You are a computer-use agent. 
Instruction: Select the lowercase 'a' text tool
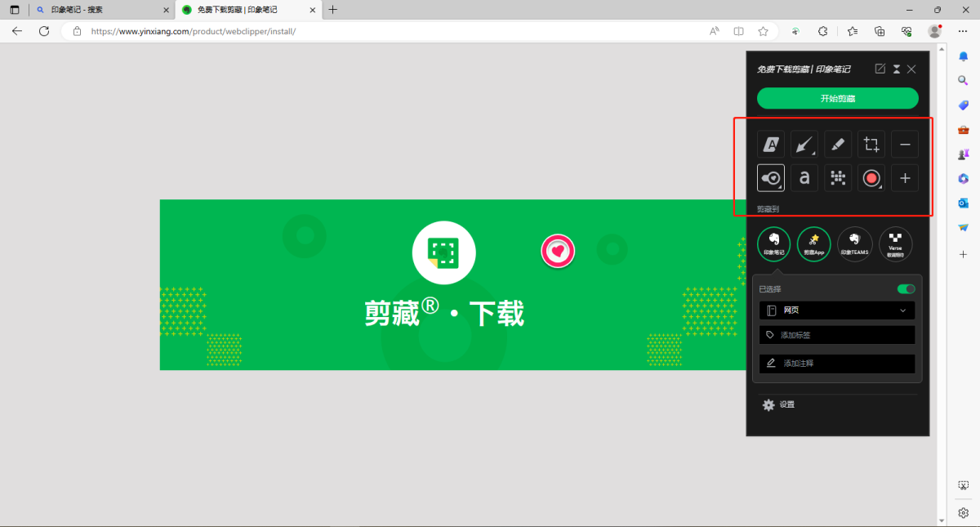click(x=804, y=178)
